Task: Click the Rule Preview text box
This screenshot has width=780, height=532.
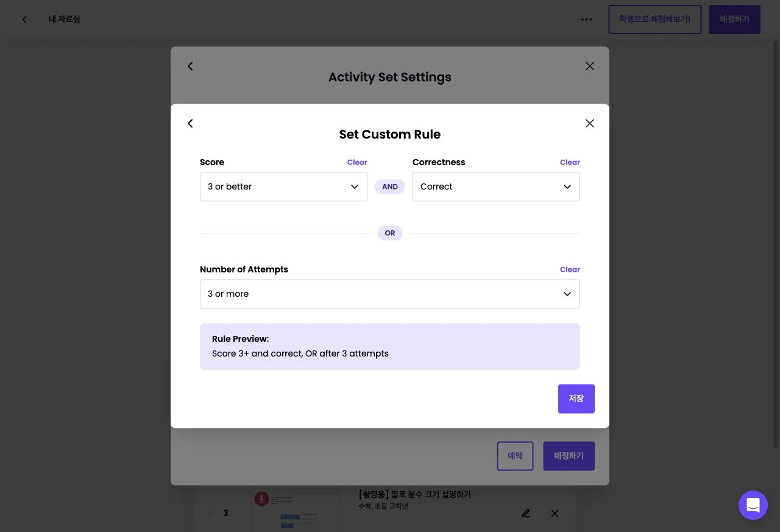Action: pyautogui.click(x=390, y=346)
